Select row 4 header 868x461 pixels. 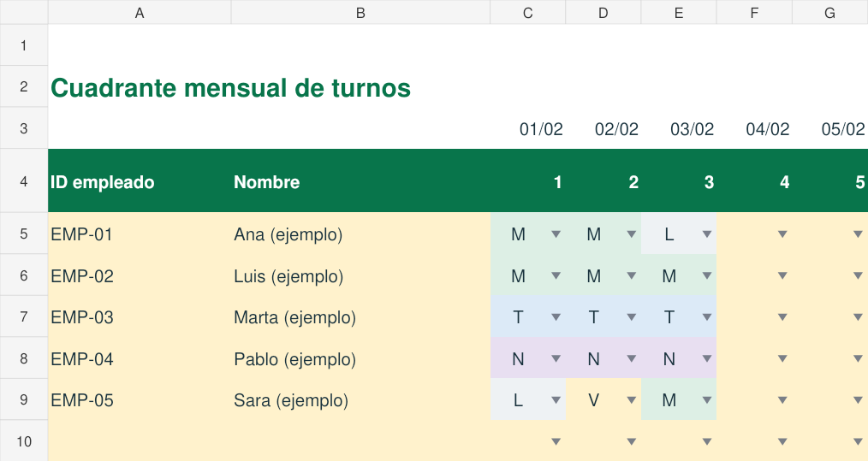coord(24,181)
